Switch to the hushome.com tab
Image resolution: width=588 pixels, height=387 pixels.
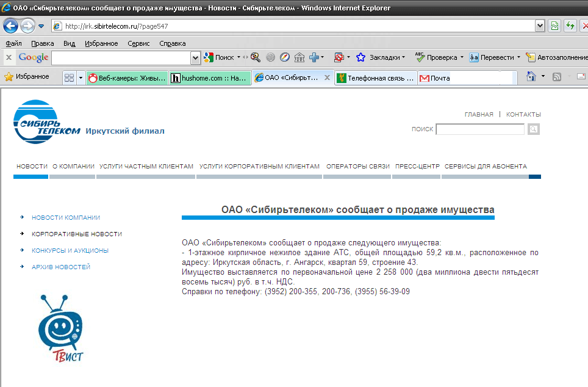pos(210,78)
